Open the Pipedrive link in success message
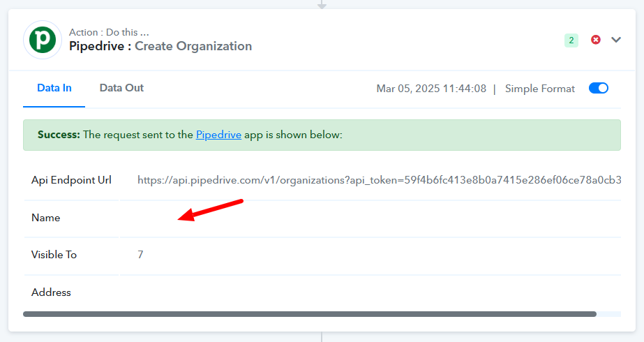The image size is (644, 342). tap(218, 135)
